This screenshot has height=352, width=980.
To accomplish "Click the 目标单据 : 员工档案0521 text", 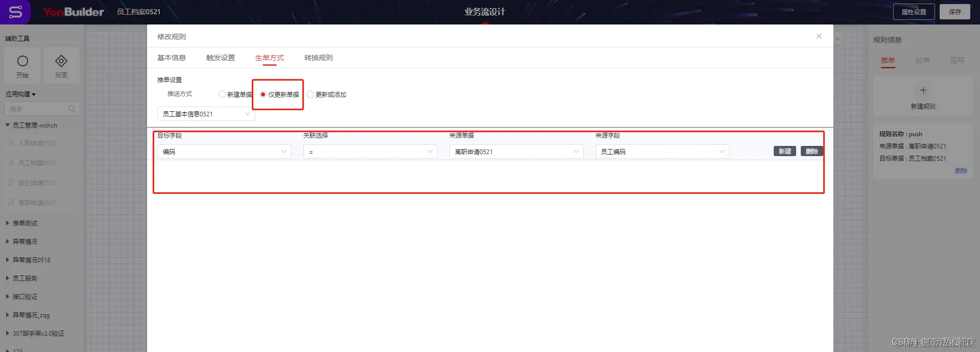I will [913, 158].
